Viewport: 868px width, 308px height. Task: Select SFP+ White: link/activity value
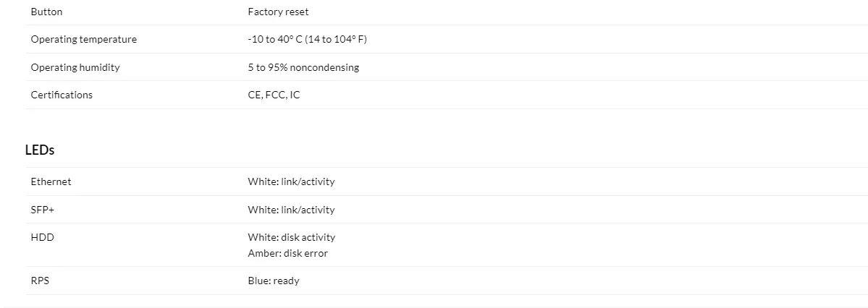click(291, 210)
